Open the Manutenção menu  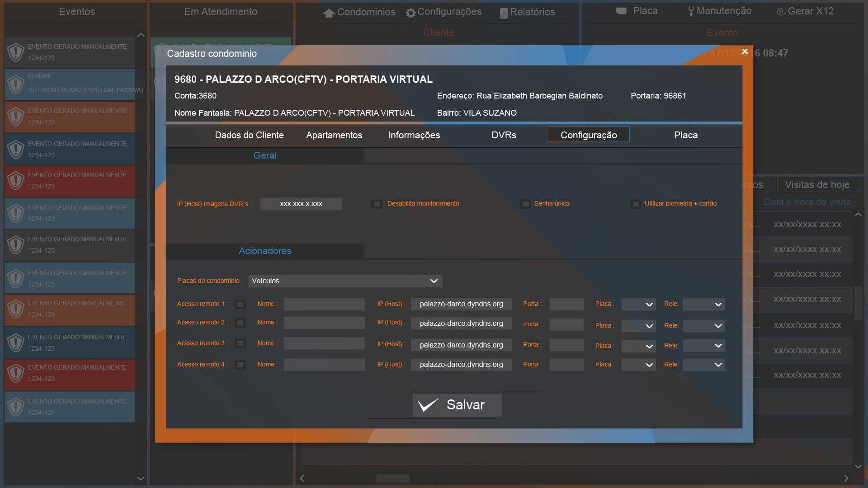(720, 11)
